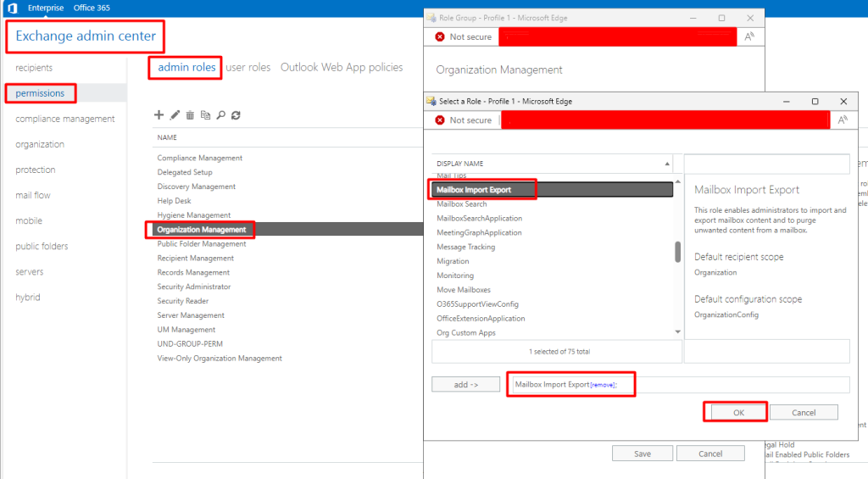Click the read aloud icon in Select a Role window
Screen dimensions: 868x479
[843, 120]
